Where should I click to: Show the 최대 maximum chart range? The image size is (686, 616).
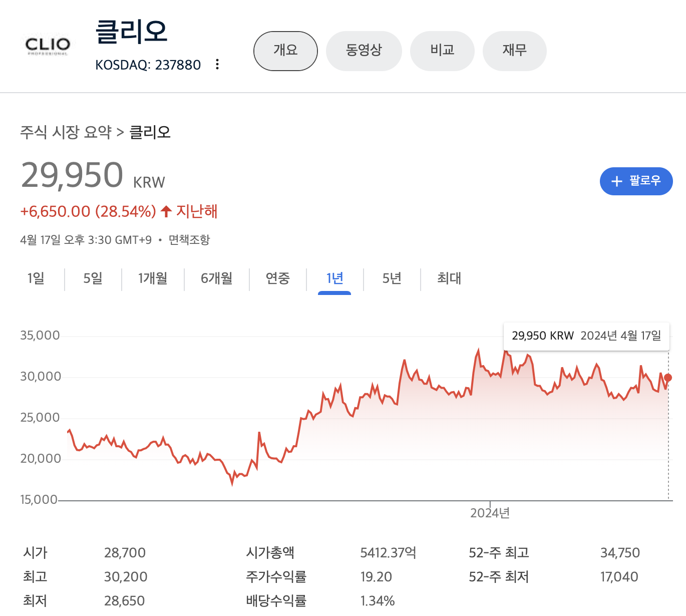tap(449, 278)
